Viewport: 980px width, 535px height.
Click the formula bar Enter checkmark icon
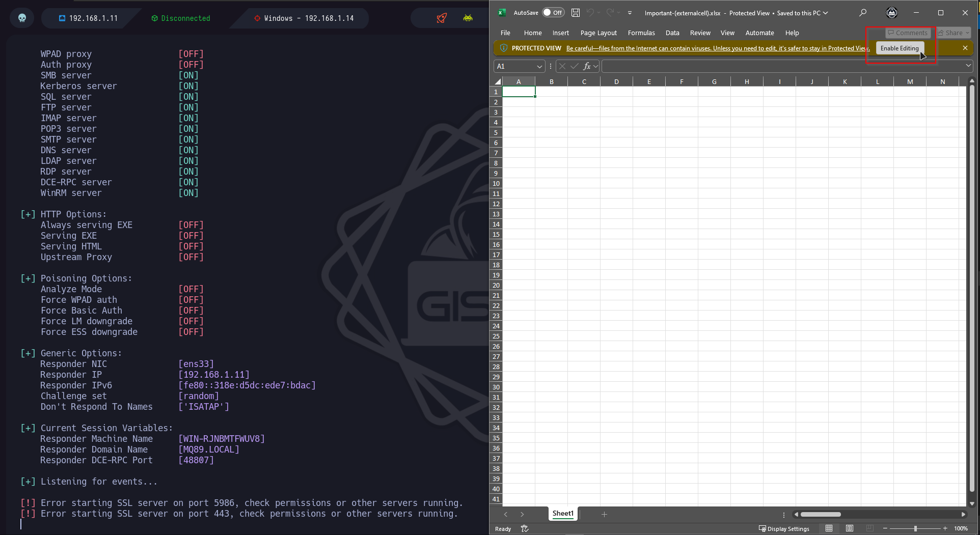click(x=575, y=66)
